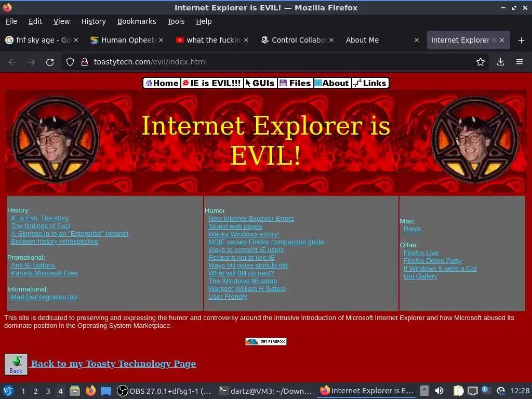
Task: Switch to the OBS 27.0.1 taskbar window
Action: (x=164, y=391)
